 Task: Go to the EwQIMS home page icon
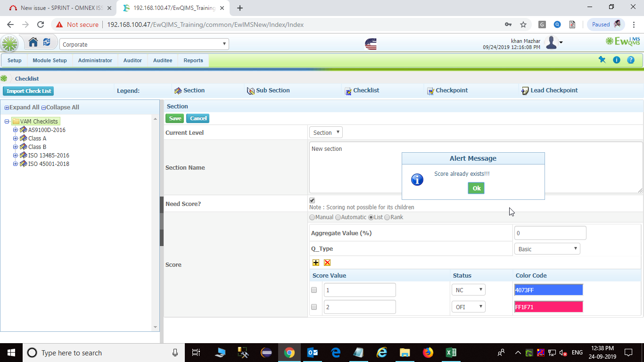coord(33,42)
